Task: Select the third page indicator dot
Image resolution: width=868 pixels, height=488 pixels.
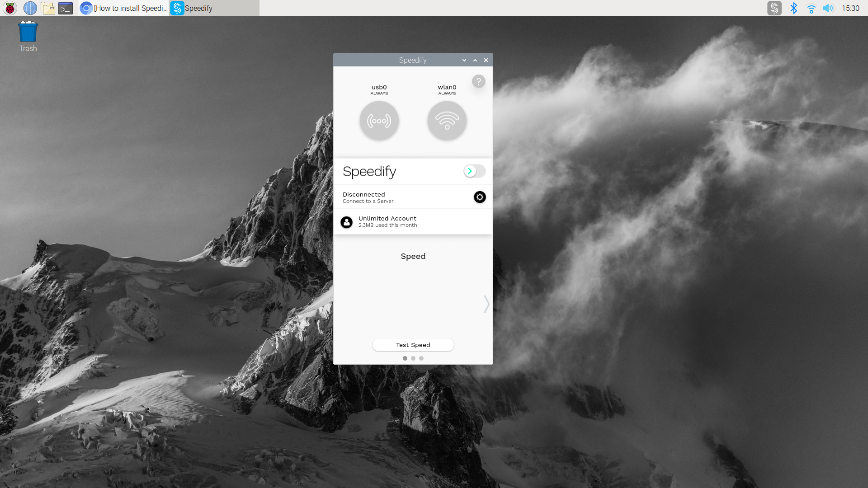Action: (421, 358)
